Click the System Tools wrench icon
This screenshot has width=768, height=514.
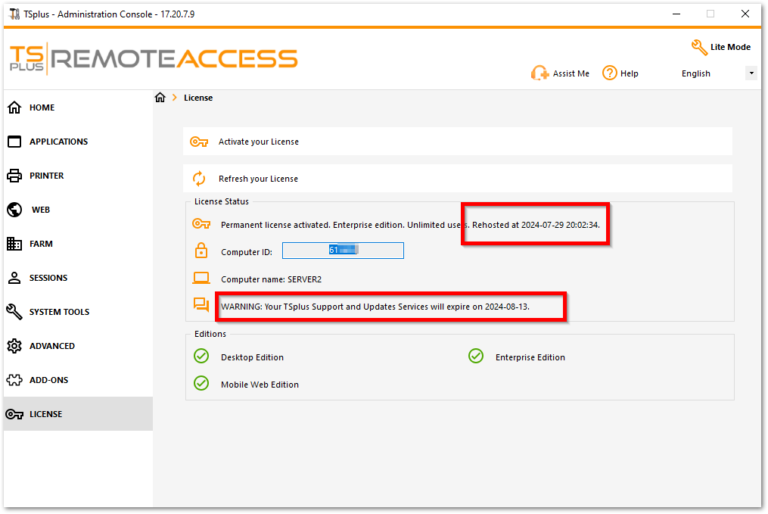tap(14, 312)
